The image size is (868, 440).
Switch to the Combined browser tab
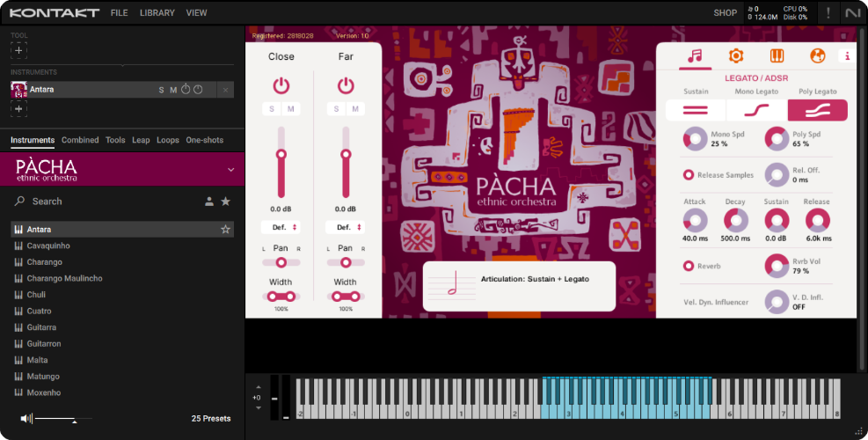pyautogui.click(x=80, y=140)
